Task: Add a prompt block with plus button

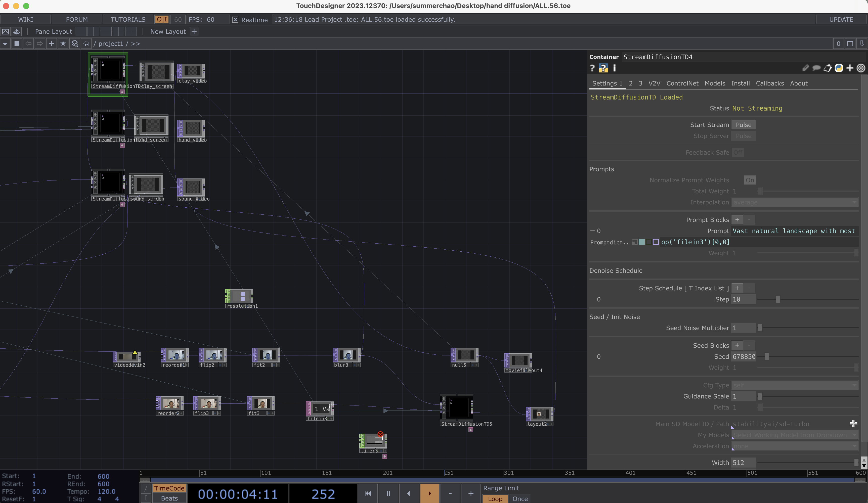Action: point(737,220)
